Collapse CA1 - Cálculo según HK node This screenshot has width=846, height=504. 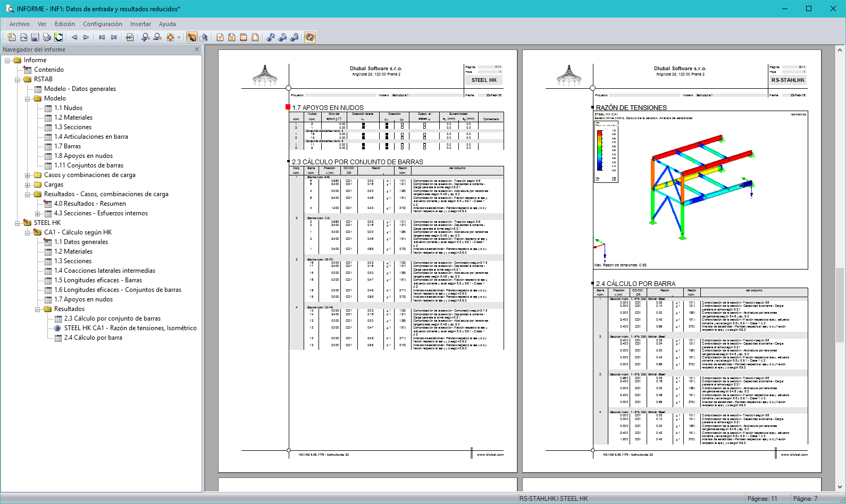tap(28, 233)
